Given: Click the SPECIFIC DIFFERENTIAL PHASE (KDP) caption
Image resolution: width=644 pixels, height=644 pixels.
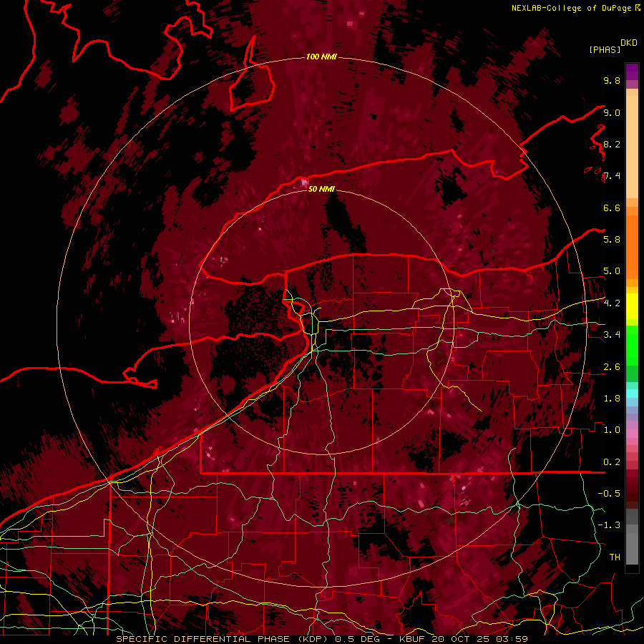Looking at the screenshot, I should click(x=223, y=639).
